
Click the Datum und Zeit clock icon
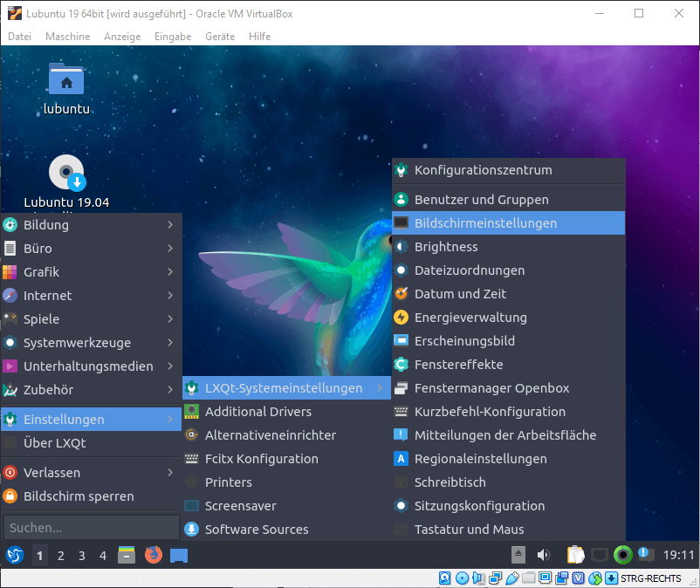(401, 293)
